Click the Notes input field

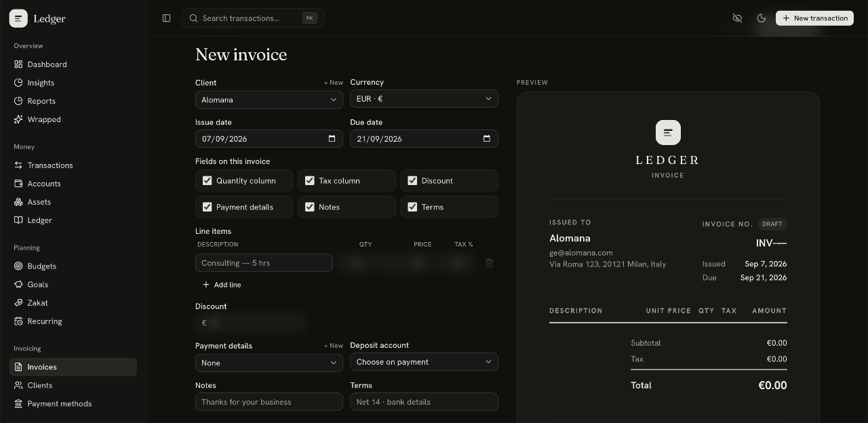point(269,402)
